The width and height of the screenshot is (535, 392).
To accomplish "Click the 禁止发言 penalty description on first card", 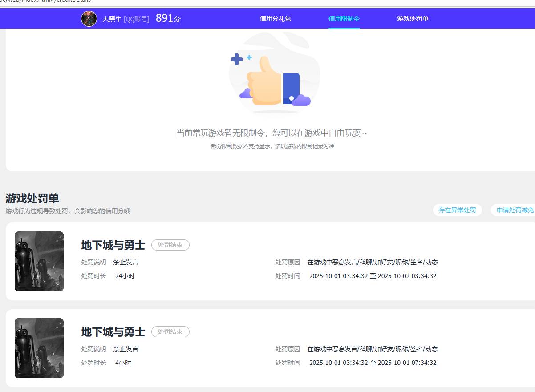I will 126,262.
